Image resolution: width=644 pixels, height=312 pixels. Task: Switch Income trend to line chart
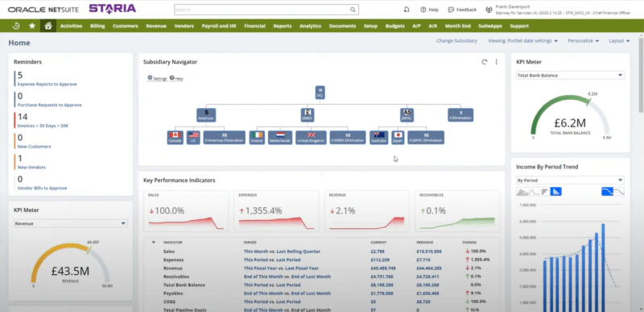[x=533, y=192]
